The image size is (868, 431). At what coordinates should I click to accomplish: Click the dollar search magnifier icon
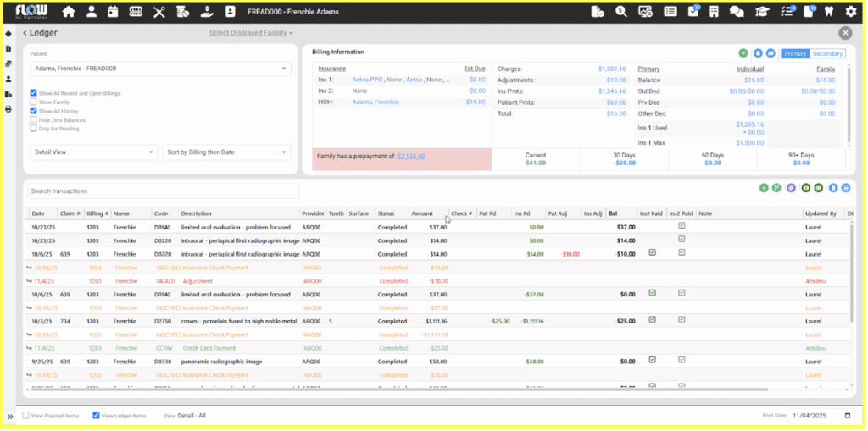coord(621,12)
